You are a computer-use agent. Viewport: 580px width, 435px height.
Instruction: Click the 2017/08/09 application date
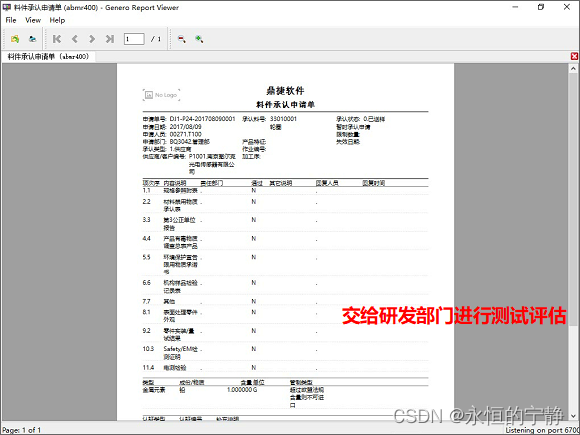pyautogui.click(x=185, y=127)
